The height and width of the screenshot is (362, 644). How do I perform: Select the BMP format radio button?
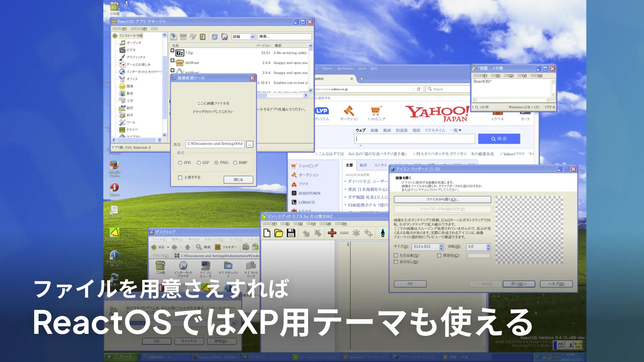235,163
